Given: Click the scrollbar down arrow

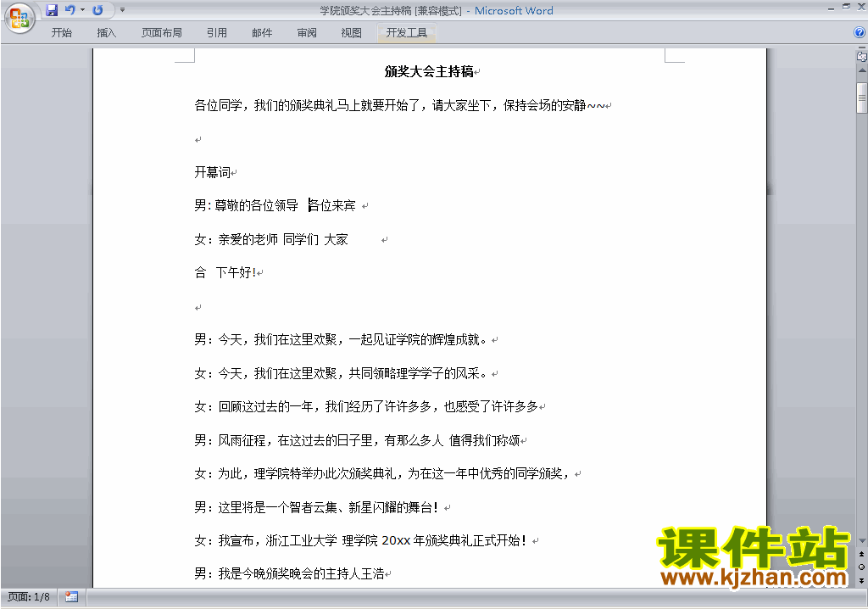Looking at the screenshot, I should coord(862,540).
